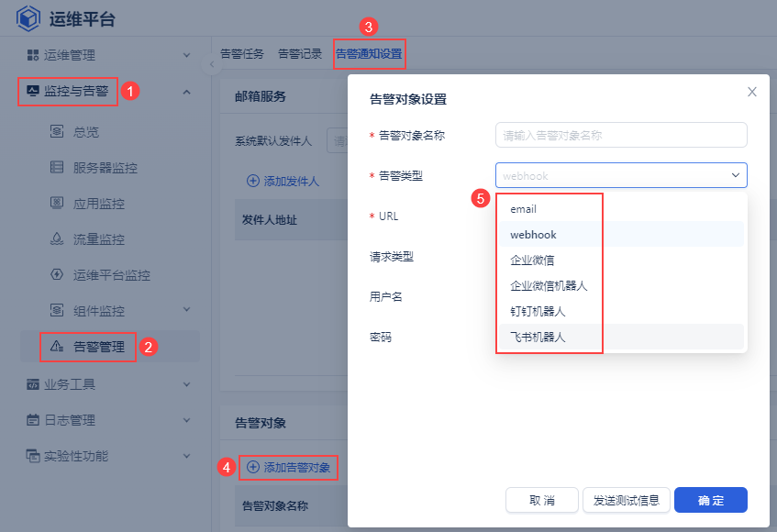Open 流量监控 in the sidebar
777x532 pixels.
coord(98,239)
